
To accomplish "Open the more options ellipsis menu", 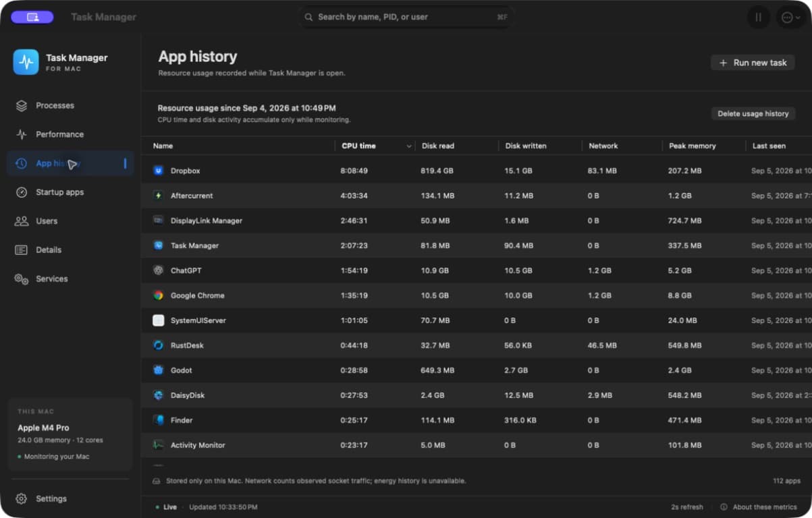I will (790, 18).
